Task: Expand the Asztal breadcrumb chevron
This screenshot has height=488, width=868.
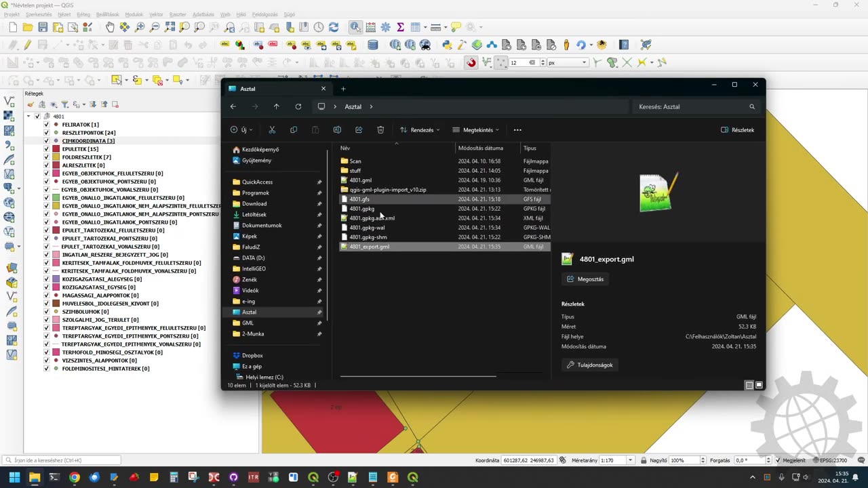Action: click(x=371, y=106)
